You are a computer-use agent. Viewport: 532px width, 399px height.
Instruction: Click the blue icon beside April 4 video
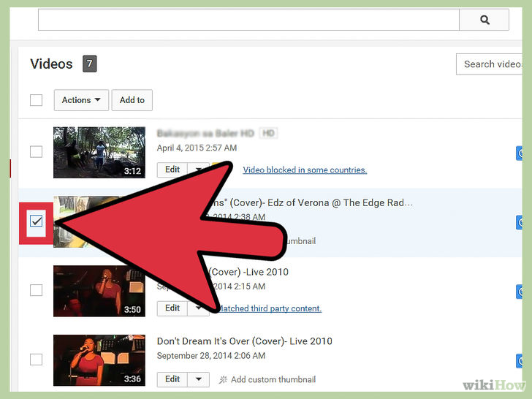519,153
